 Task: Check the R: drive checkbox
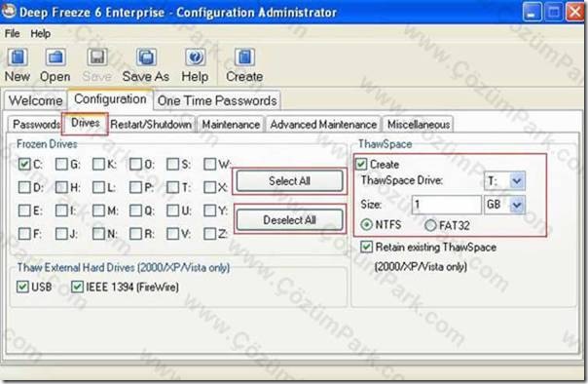click(135, 234)
